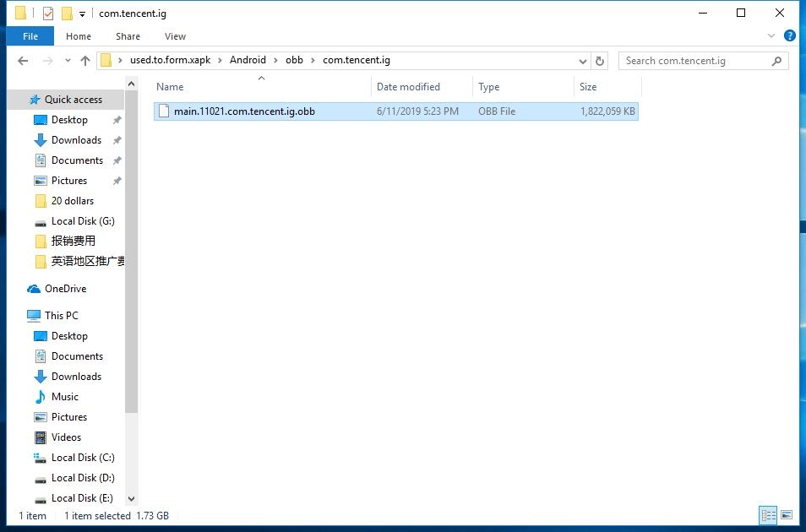Refresh the folder with the refresh icon
806x532 pixels.
pos(600,60)
